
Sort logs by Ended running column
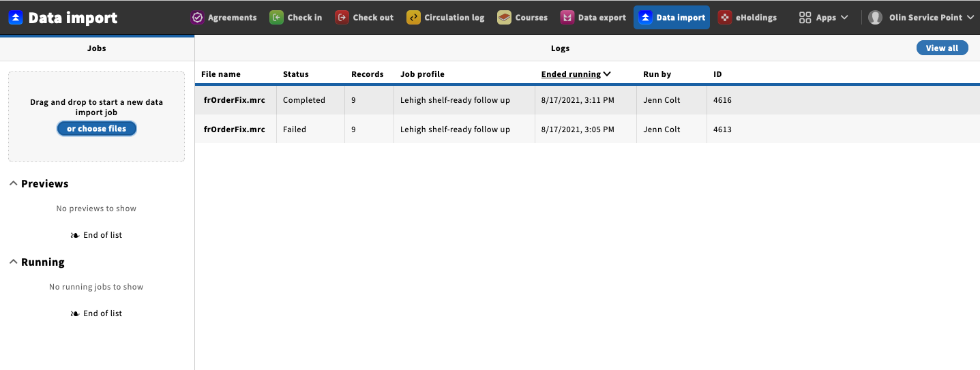click(571, 74)
